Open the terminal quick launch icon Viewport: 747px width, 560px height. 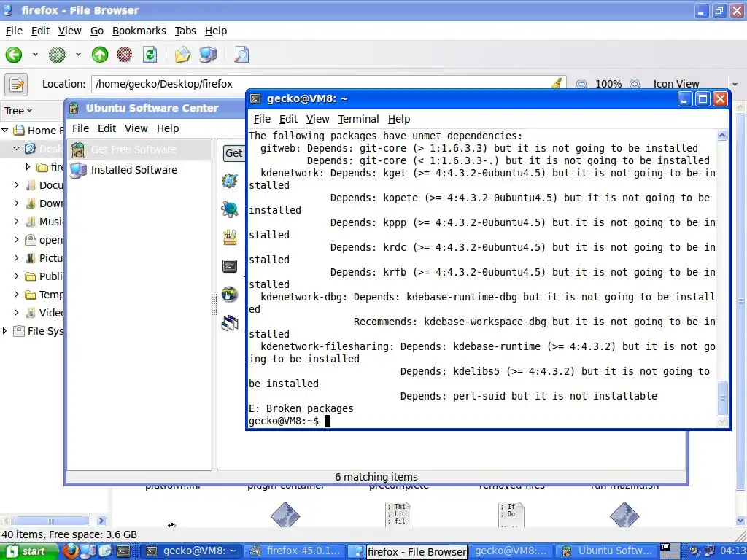coord(123,551)
